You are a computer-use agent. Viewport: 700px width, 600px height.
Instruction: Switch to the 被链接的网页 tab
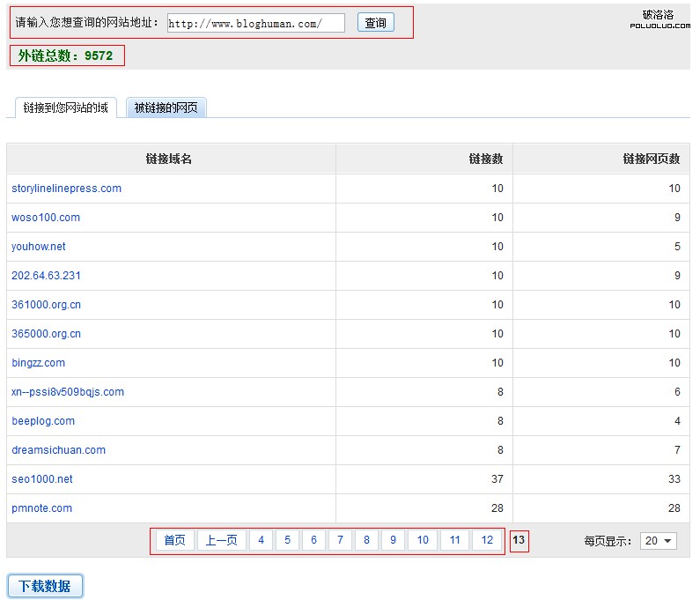166,107
